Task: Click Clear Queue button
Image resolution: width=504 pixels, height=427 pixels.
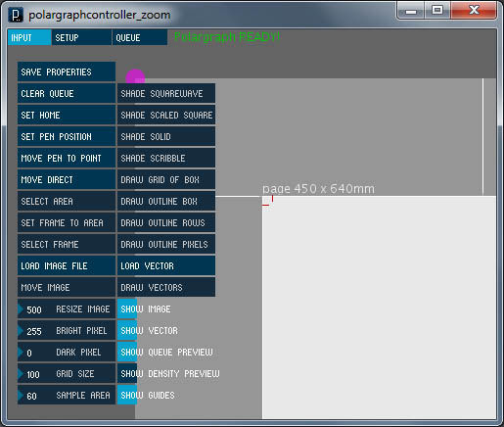Action: (67, 93)
